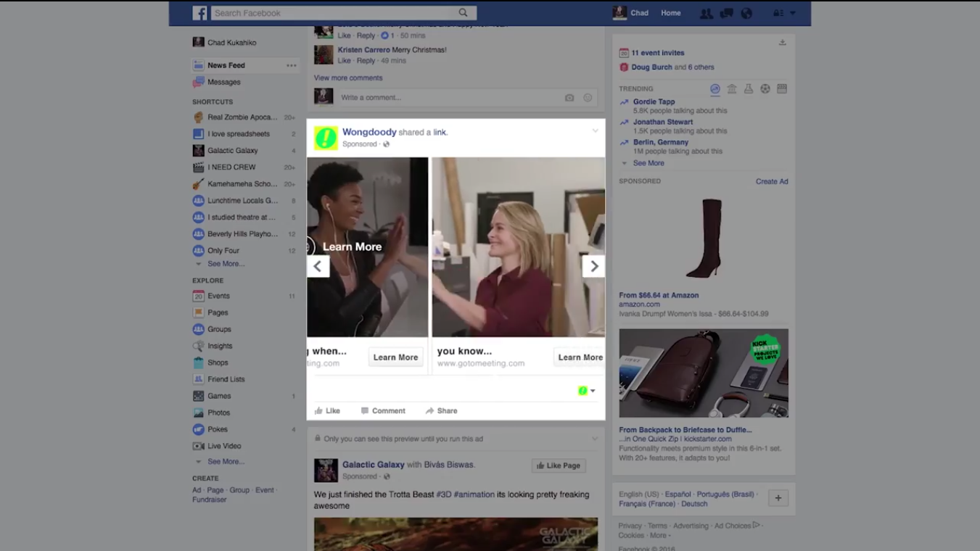Open the account dropdown arrow in top bar
The image size is (980, 551).
793,13
